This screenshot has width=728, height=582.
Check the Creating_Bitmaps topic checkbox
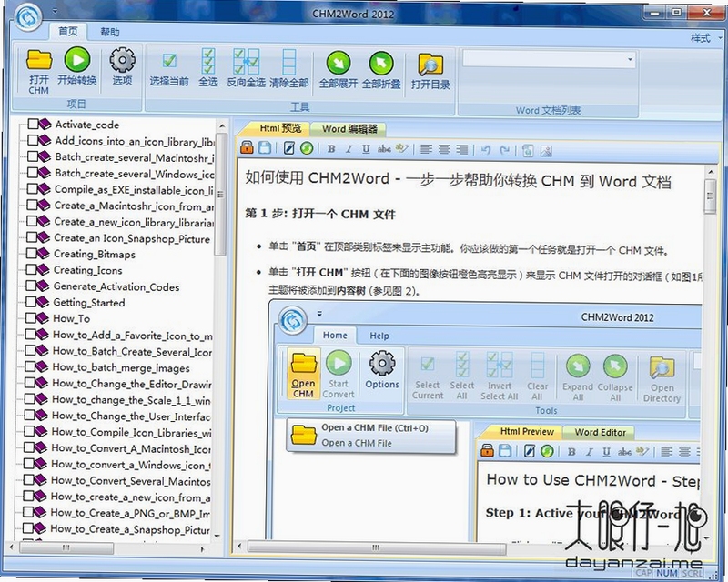pos(32,253)
